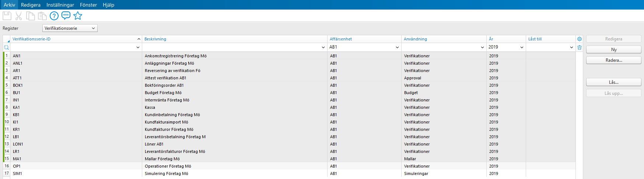
Task: Open the Hjälp menu
Action: (108, 5)
